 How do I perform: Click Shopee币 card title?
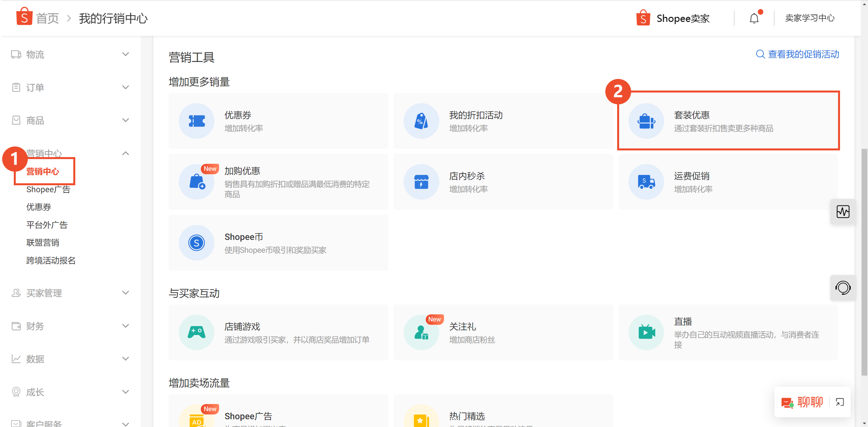pyautogui.click(x=244, y=237)
